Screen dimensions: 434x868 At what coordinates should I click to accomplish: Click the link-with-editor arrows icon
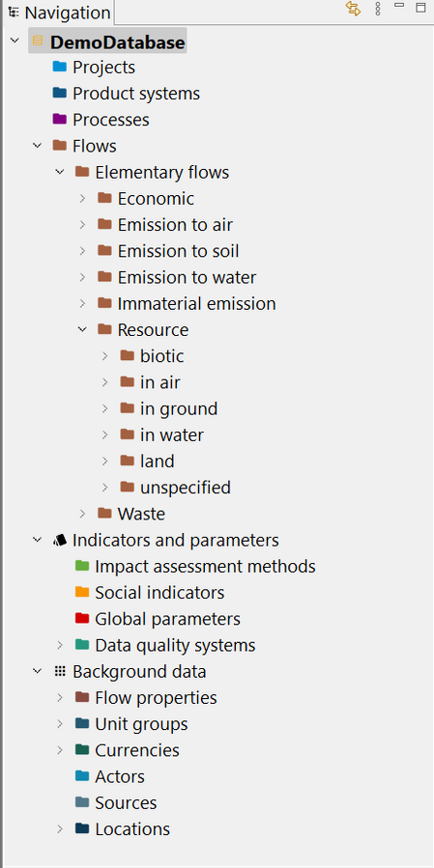(x=353, y=9)
